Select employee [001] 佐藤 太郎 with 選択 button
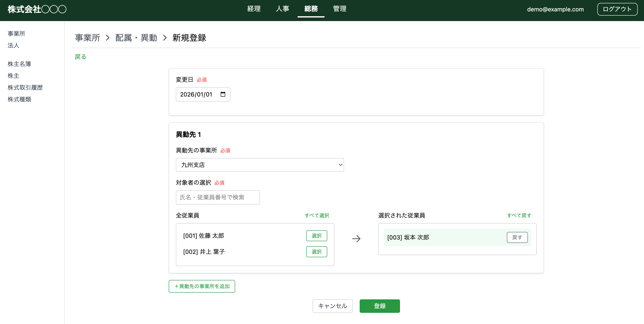Screen dimensions: 644x324 (317, 236)
